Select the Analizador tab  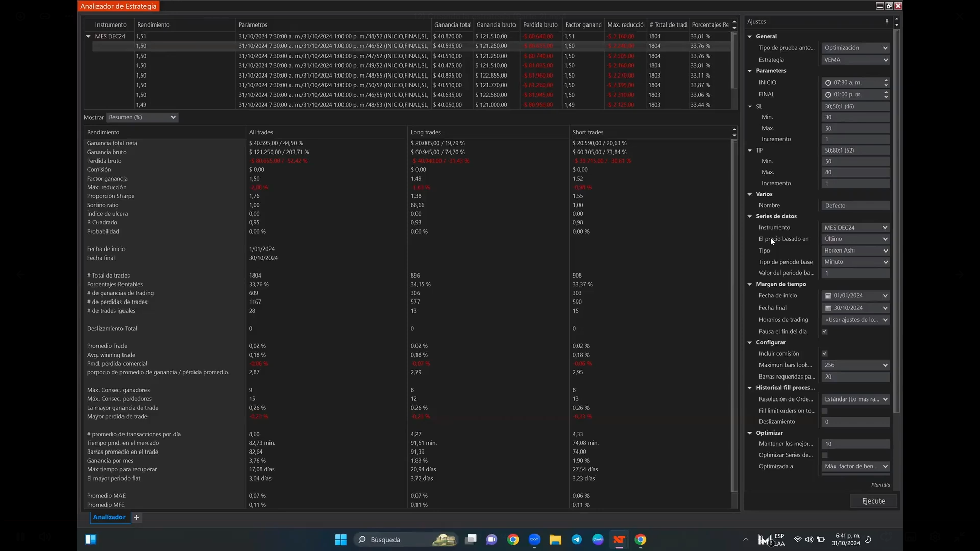(x=109, y=517)
